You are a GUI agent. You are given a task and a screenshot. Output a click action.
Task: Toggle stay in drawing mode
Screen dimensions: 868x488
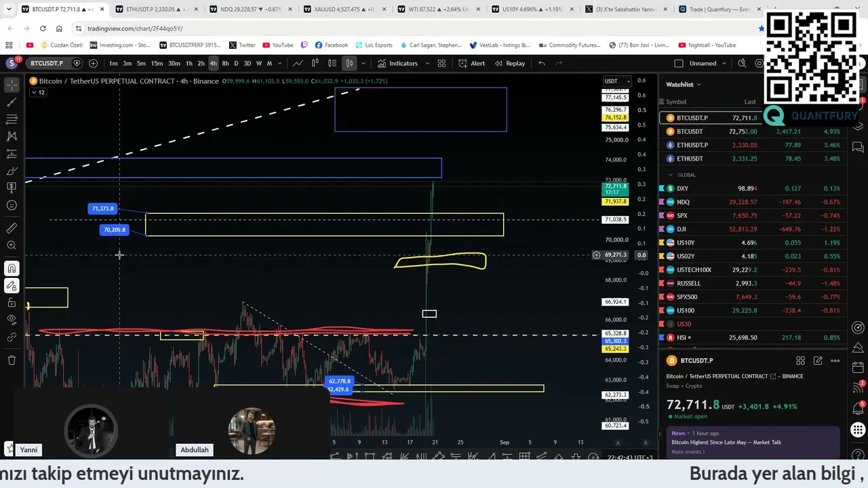(12, 285)
